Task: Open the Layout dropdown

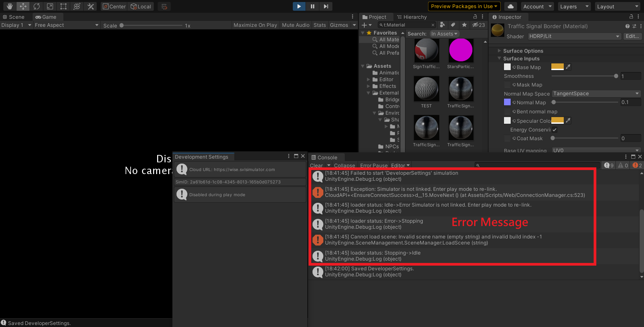Action: 617,6
